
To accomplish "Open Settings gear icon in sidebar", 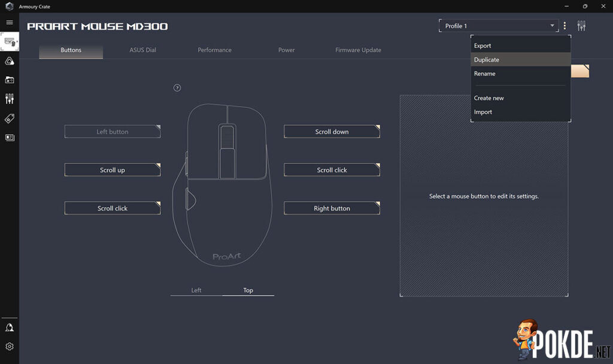I will click(x=10, y=347).
